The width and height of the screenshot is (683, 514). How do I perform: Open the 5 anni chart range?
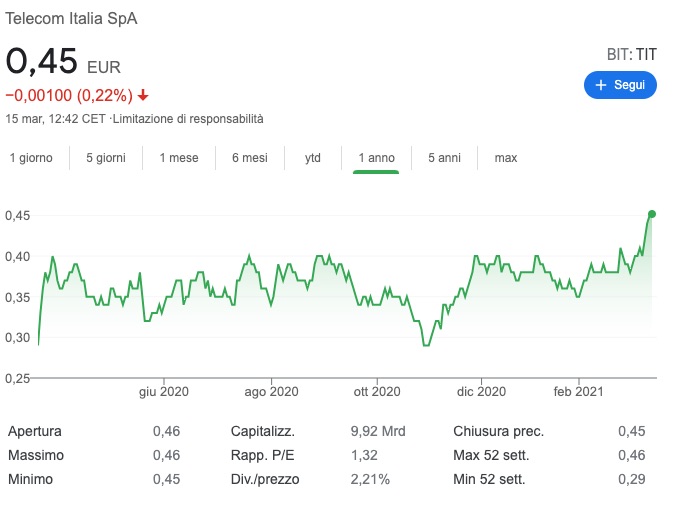click(444, 158)
